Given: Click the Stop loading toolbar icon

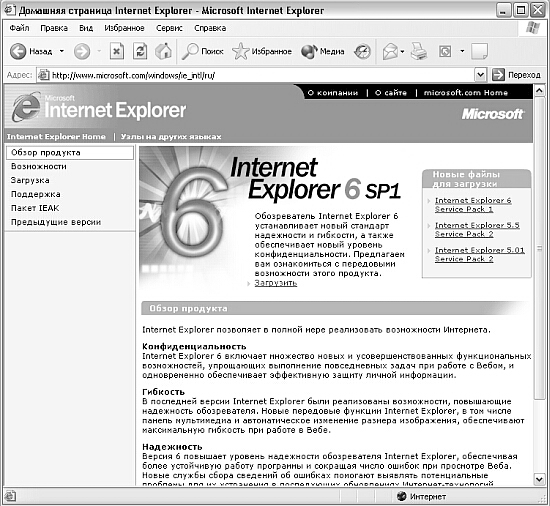Looking at the screenshot, I should [x=117, y=52].
